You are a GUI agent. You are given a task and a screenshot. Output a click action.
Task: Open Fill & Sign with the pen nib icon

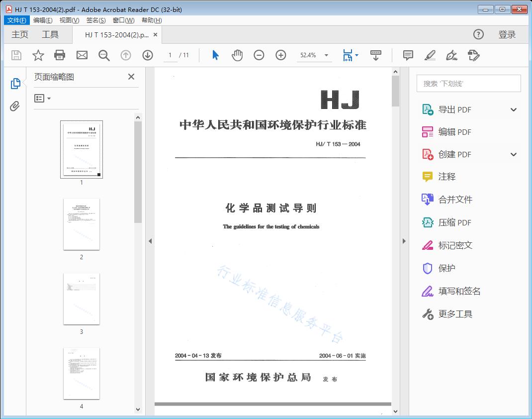pyautogui.click(x=451, y=55)
